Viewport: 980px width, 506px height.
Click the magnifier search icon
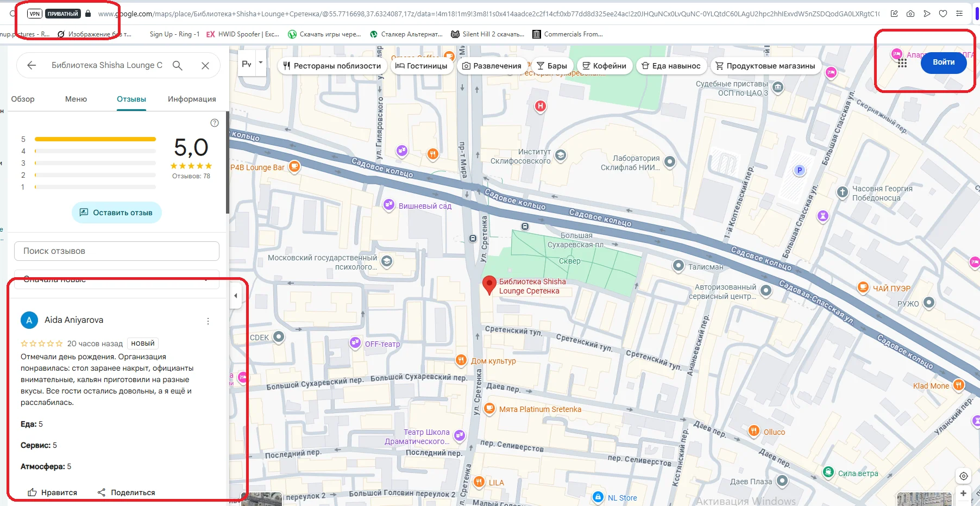click(x=177, y=65)
